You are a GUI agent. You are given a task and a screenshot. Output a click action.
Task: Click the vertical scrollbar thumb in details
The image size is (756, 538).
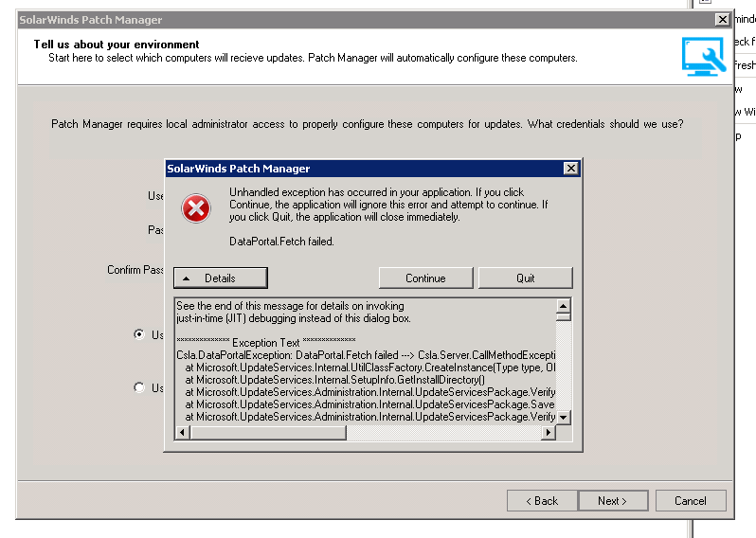click(x=563, y=316)
